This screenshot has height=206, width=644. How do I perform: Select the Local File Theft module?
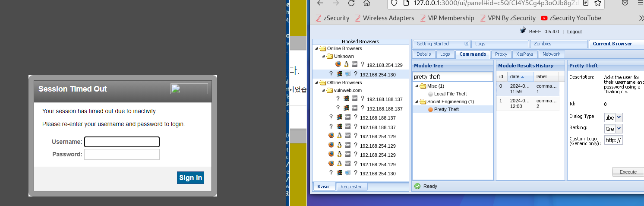click(450, 94)
